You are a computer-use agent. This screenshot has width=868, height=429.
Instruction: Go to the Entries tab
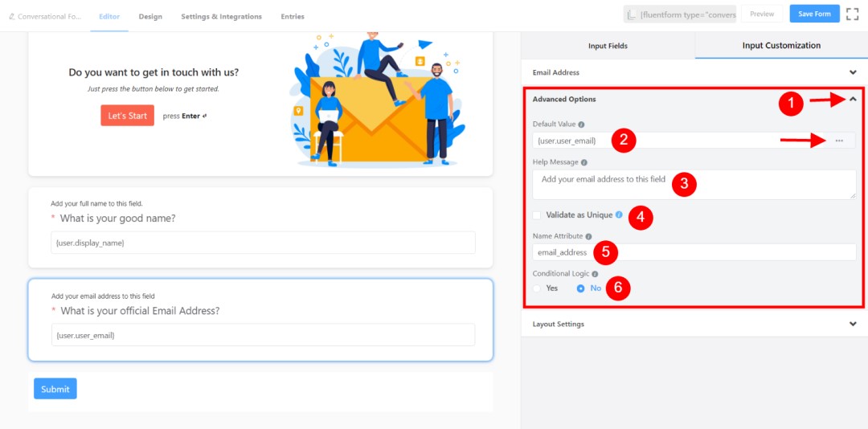point(293,17)
